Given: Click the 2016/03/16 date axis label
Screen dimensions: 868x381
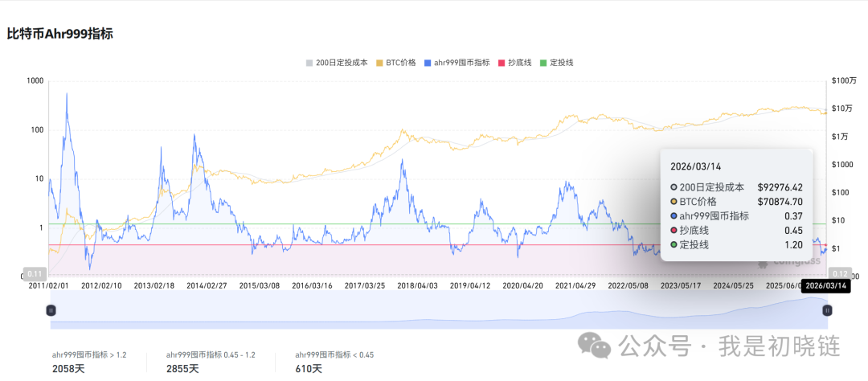Looking at the screenshot, I should (x=312, y=286).
